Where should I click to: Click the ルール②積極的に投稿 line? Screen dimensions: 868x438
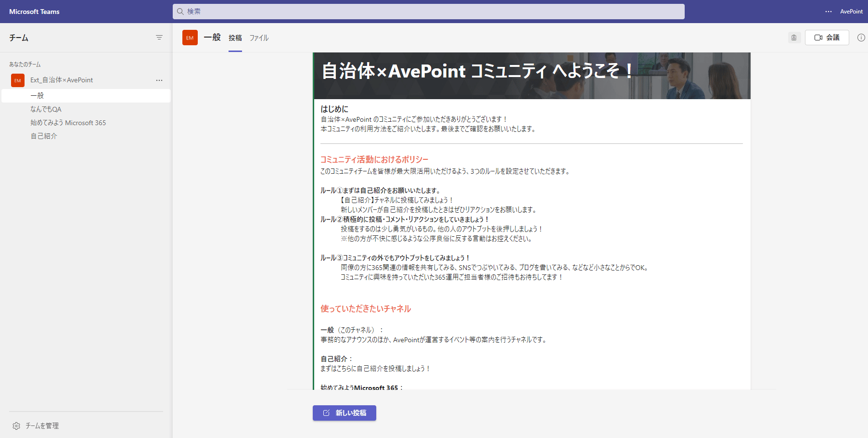(405, 219)
